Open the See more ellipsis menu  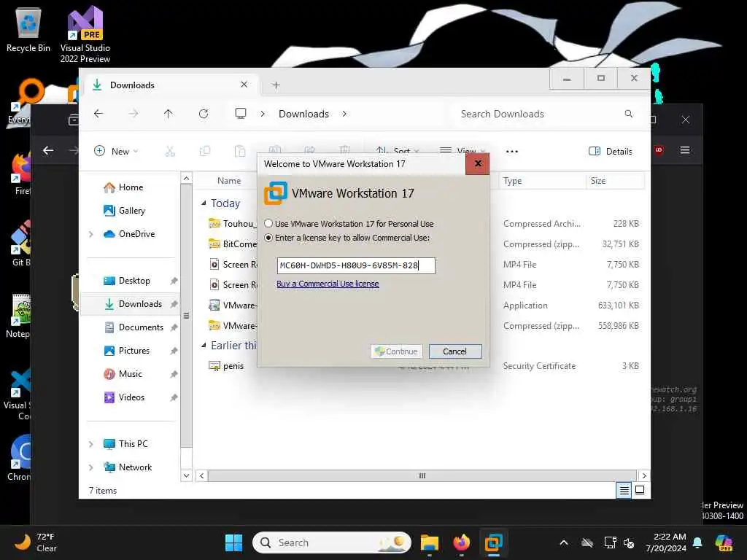512,152
